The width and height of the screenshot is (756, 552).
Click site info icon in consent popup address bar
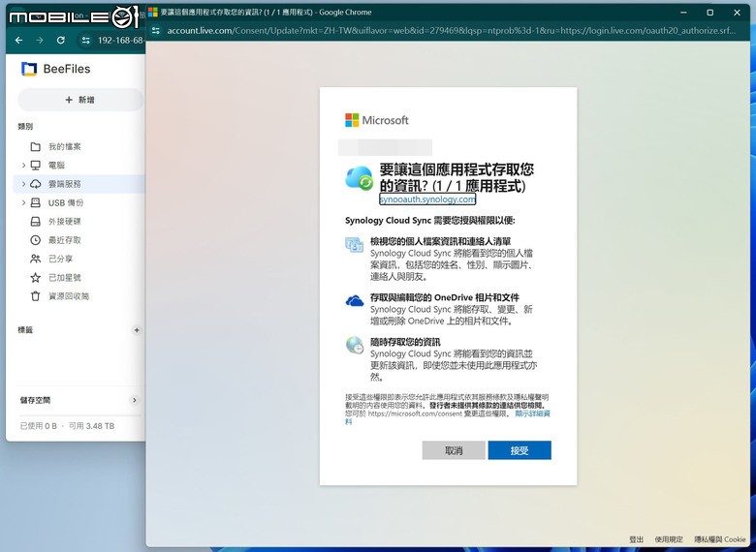[x=156, y=31]
